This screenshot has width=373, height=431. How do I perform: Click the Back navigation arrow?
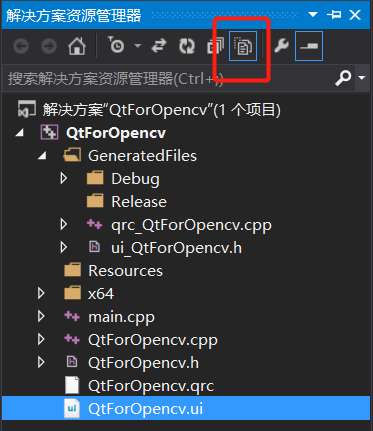pyautogui.click(x=21, y=46)
